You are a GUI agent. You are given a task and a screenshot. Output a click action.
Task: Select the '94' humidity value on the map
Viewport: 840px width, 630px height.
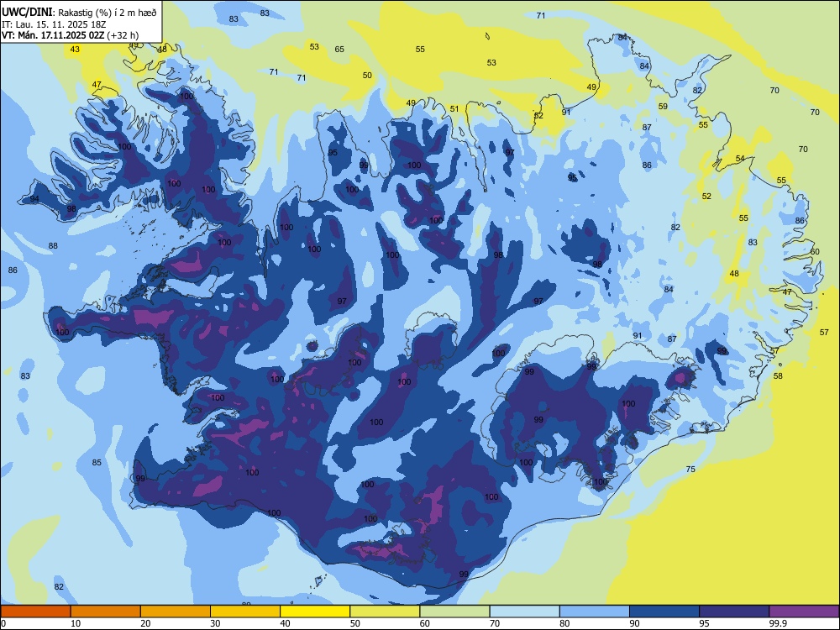[x=34, y=199]
